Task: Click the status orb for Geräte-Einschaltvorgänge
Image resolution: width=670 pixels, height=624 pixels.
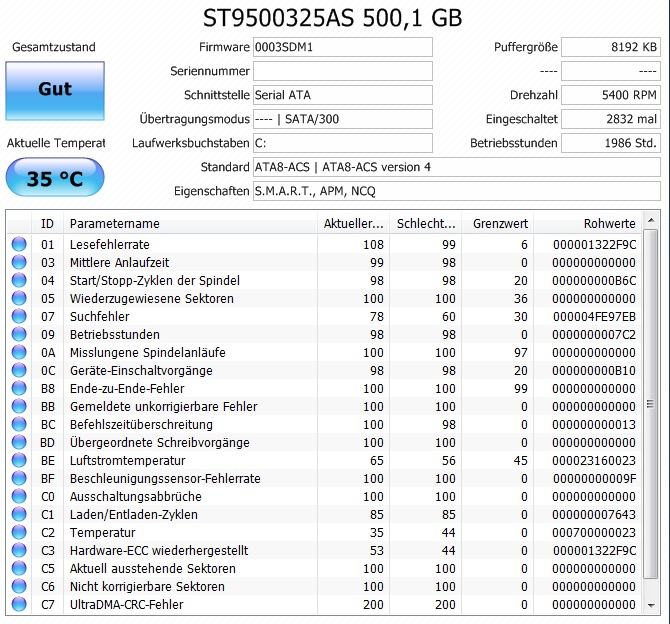Action: (x=19, y=370)
